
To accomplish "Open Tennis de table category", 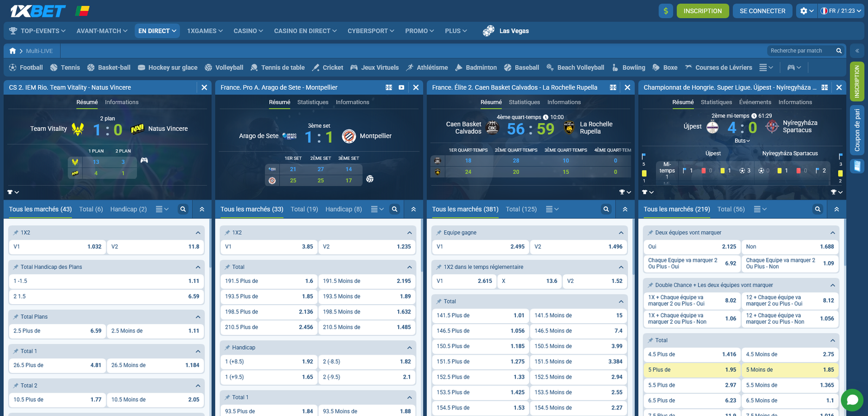I will [x=277, y=67].
